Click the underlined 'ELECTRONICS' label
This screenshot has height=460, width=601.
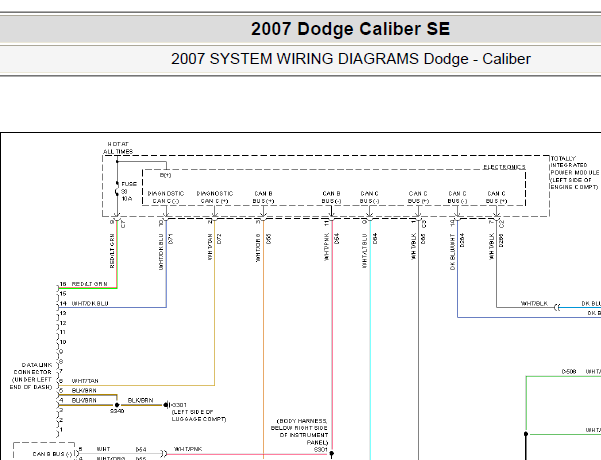pos(504,167)
